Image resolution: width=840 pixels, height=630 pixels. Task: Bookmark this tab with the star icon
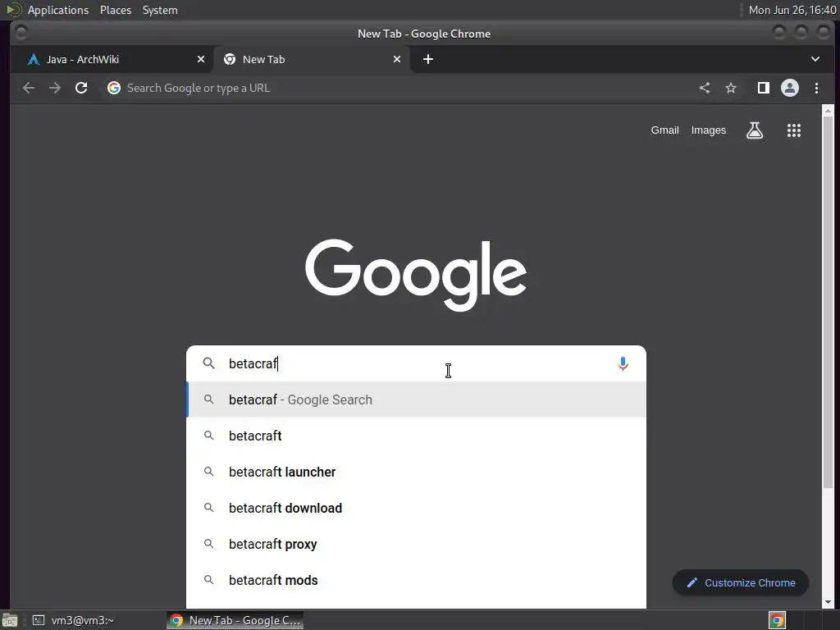731,88
